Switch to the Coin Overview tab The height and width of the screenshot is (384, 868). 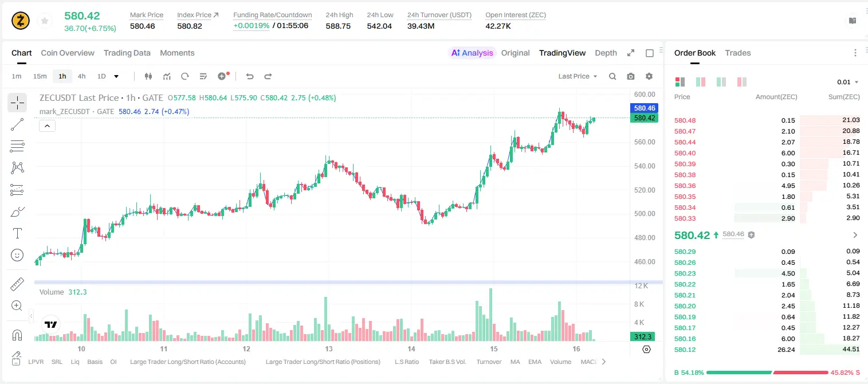[68, 53]
